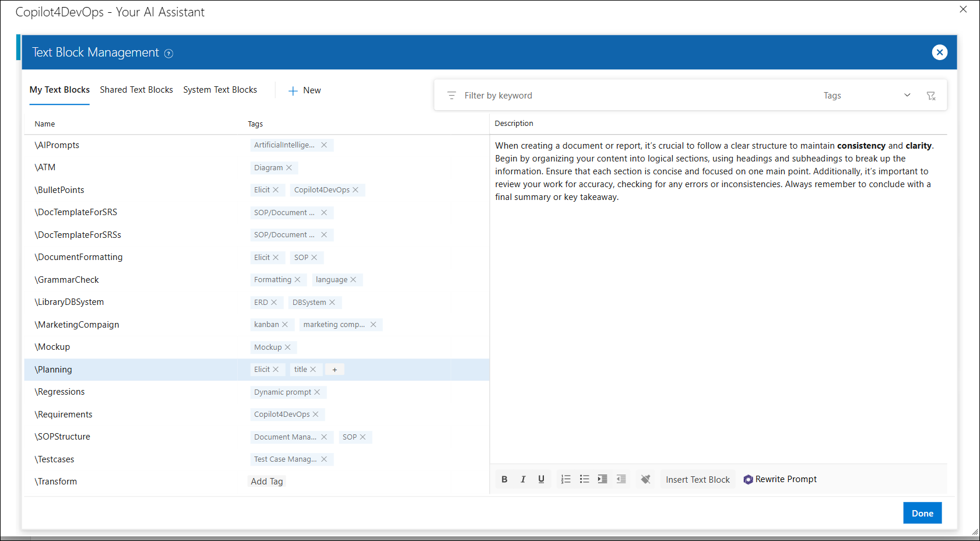Clear formatting with the eraser icon

pyautogui.click(x=645, y=479)
